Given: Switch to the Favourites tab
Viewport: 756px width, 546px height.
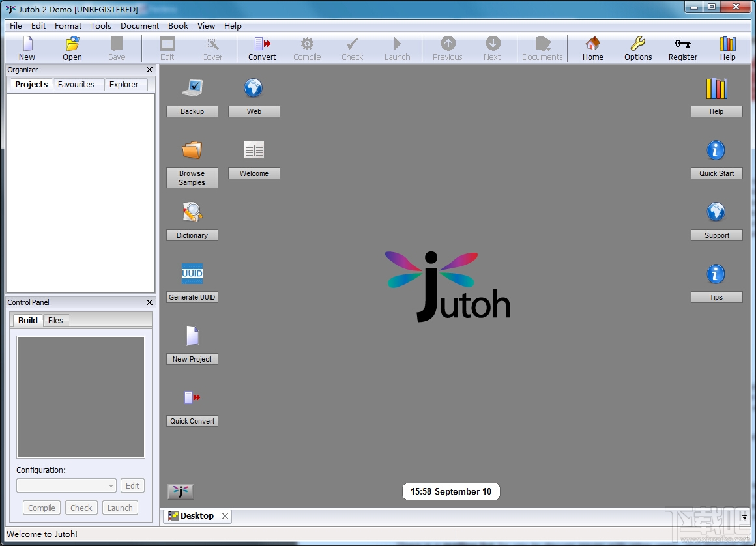Looking at the screenshot, I should pyautogui.click(x=76, y=84).
